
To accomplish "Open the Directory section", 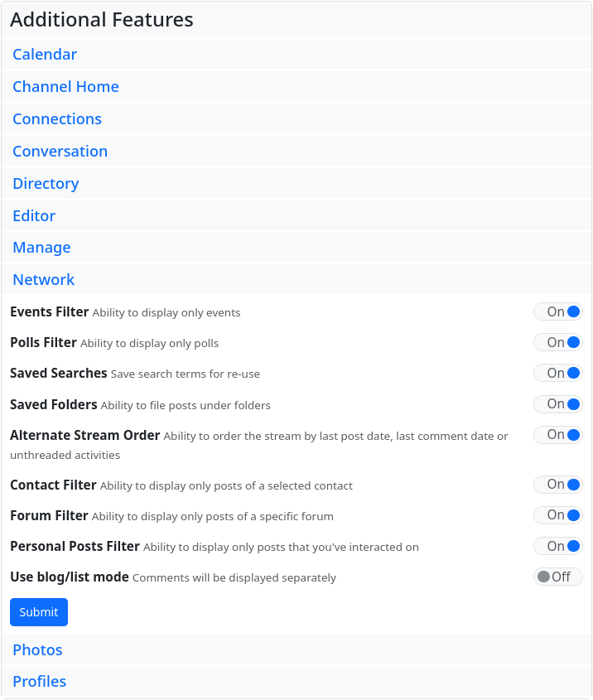I will click(46, 184).
